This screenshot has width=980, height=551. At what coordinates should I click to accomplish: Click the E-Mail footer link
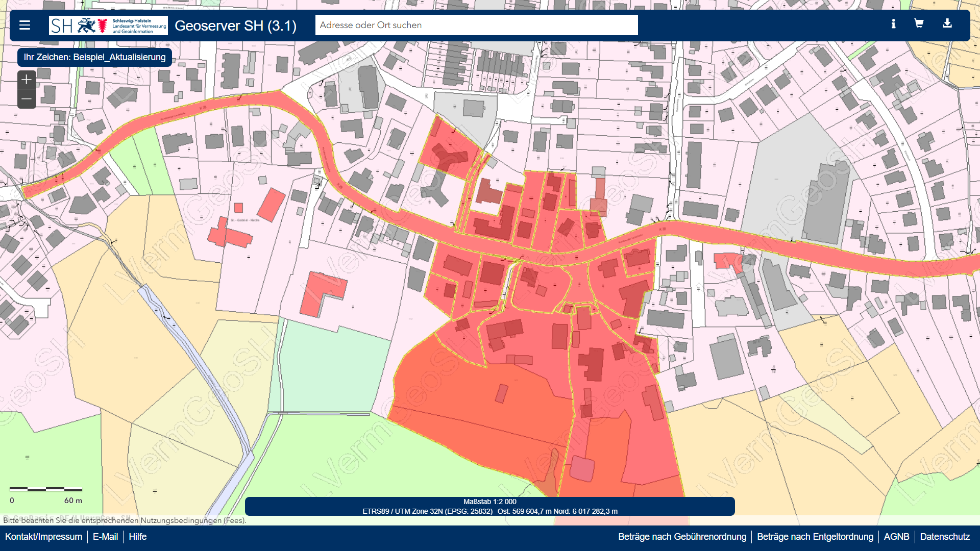point(105,537)
